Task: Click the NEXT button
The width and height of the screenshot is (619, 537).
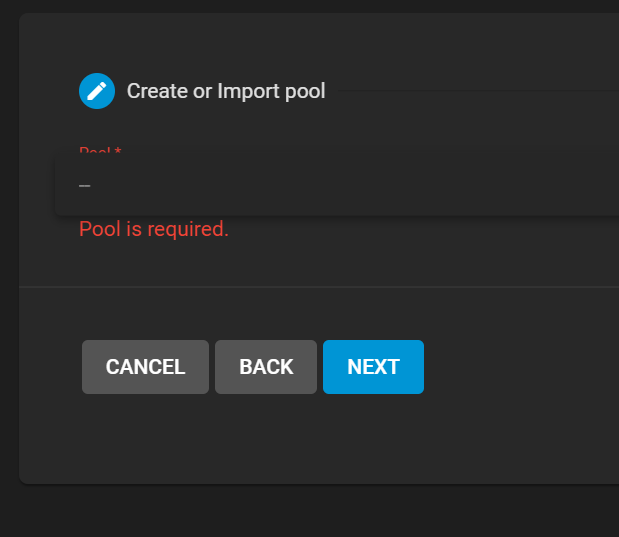Action: point(373,367)
